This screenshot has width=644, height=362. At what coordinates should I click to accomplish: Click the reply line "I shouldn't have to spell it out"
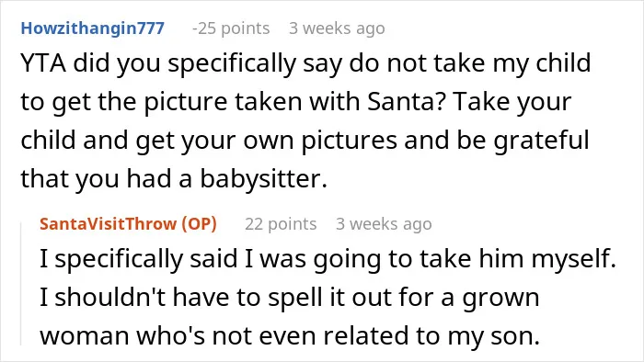[289, 297]
